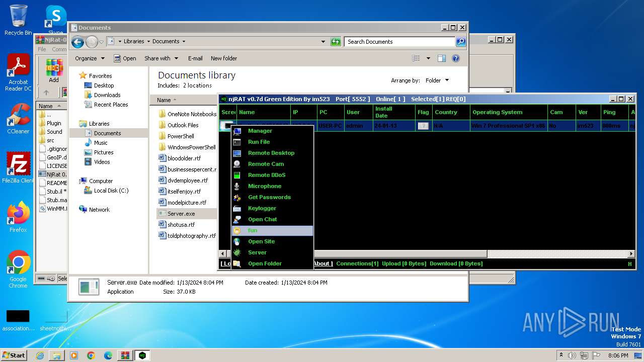Click Connections[1] in njRAT status bar

[x=357, y=263]
